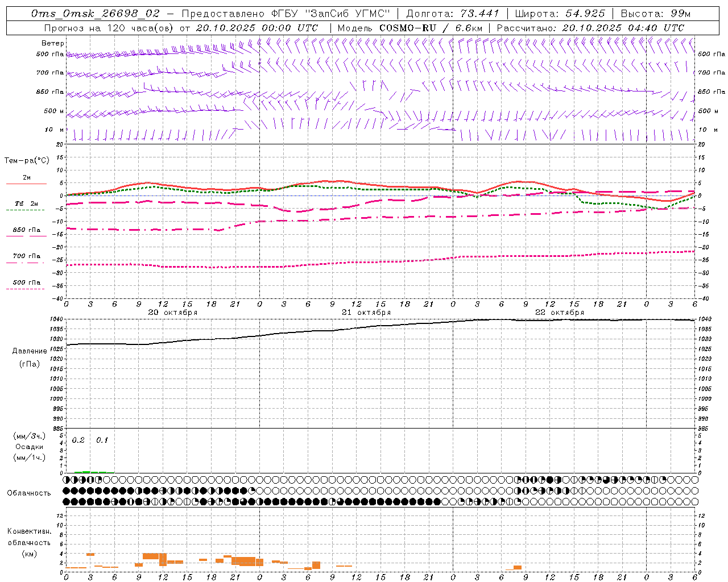This screenshot has width=728, height=582.
Task: Click the solid red 2м legend line
Action: click(x=26, y=184)
